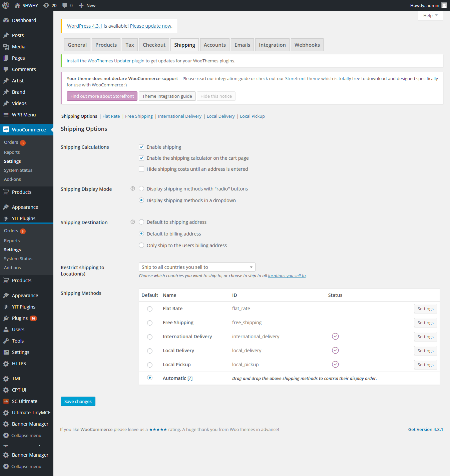Click the Artist pin icon
The image size is (450, 476).
pos(6,81)
